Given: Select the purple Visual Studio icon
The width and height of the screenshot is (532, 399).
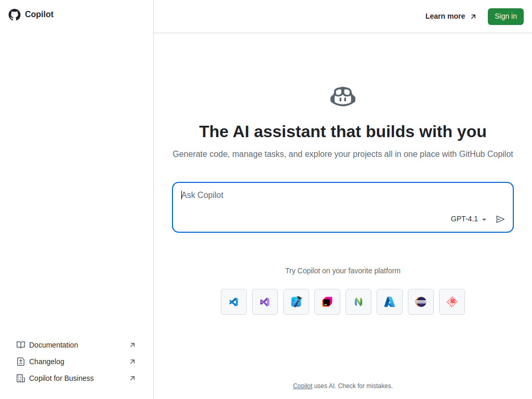Looking at the screenshot, I should point(265,302).
